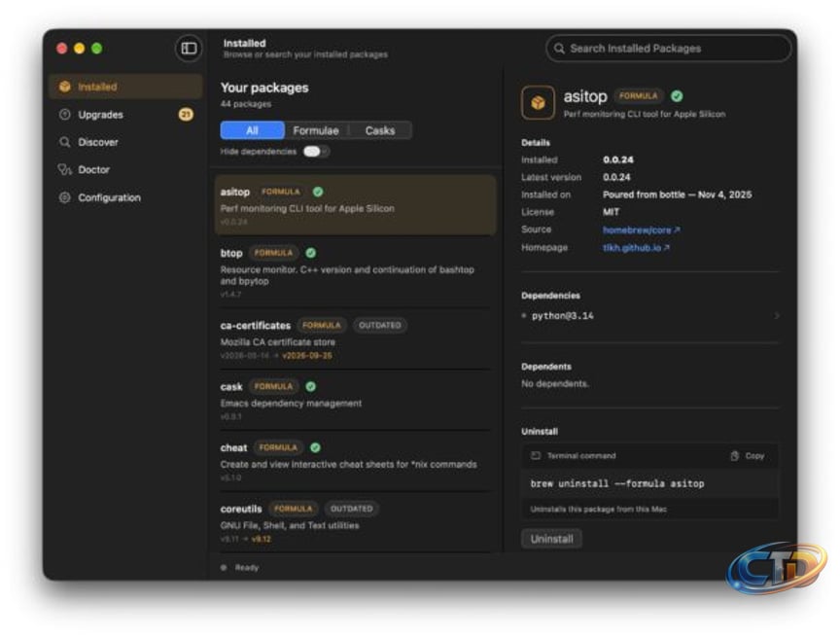Click the Upgrades arrow icon in sidebar
840x637 pixels.
(65, 114)
